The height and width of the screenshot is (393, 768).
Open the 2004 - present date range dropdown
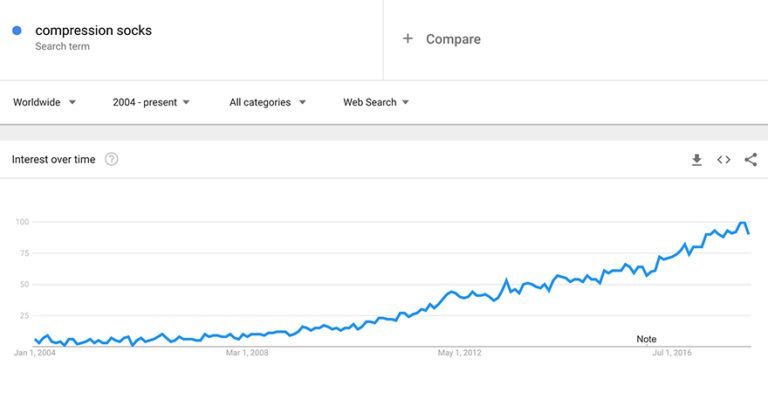(x=151, y=102)
